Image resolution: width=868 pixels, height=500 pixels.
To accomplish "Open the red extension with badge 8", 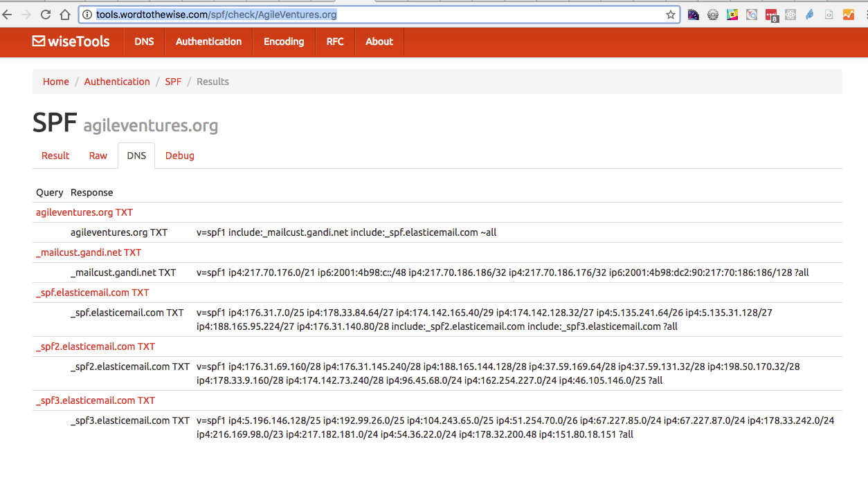I will (772, 15).
